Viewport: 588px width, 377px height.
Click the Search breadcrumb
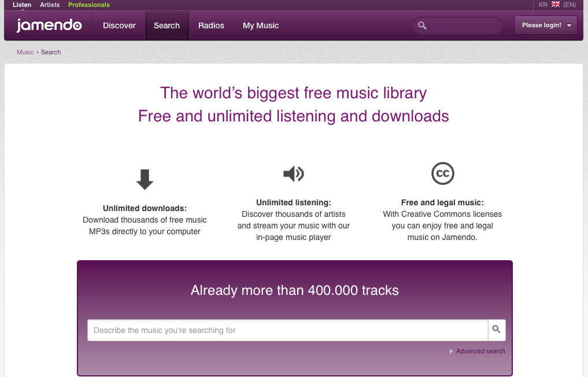51,52
